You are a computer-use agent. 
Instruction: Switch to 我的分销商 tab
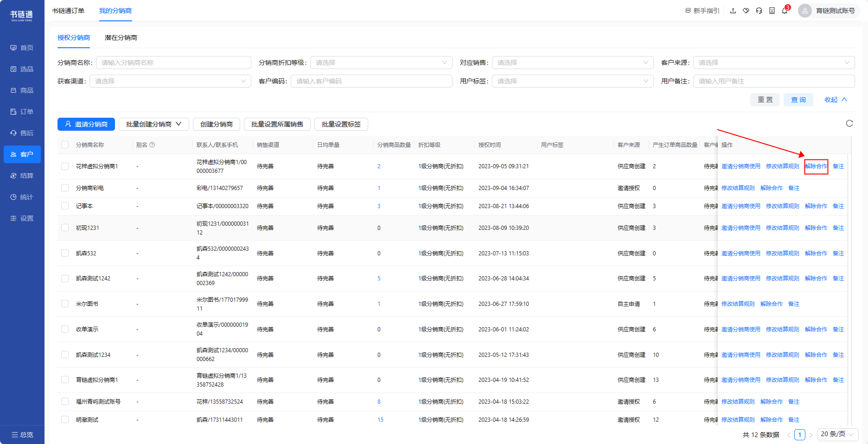coord(115,11)
